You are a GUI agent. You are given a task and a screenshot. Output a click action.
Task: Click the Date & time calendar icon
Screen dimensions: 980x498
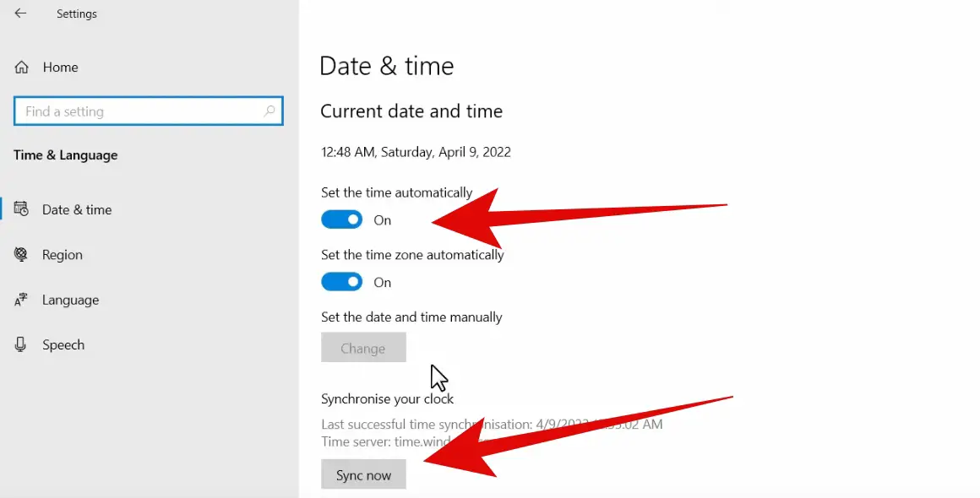[21, 209]
